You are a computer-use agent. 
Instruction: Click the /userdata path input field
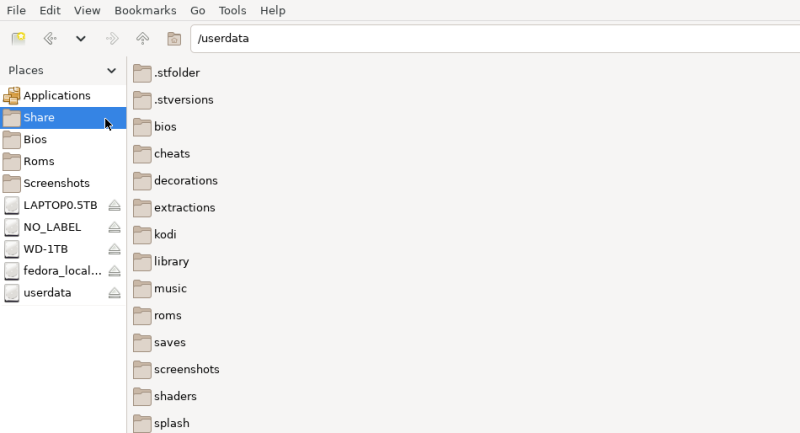[495, 38]
